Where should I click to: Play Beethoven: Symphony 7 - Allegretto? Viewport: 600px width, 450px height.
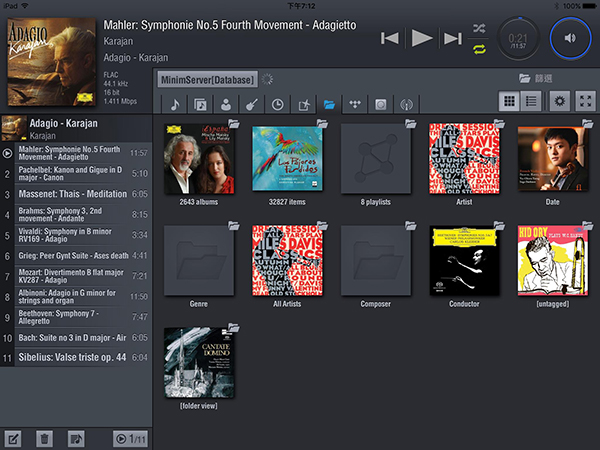[x=76, y=317]
